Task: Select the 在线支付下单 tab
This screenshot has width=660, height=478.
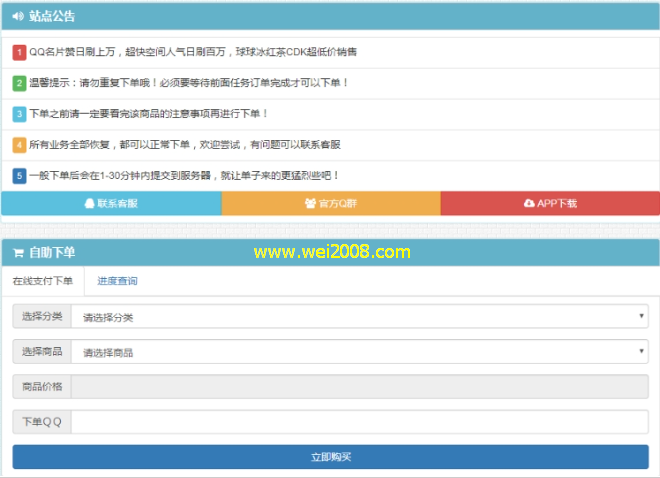Action: (42, 281)
